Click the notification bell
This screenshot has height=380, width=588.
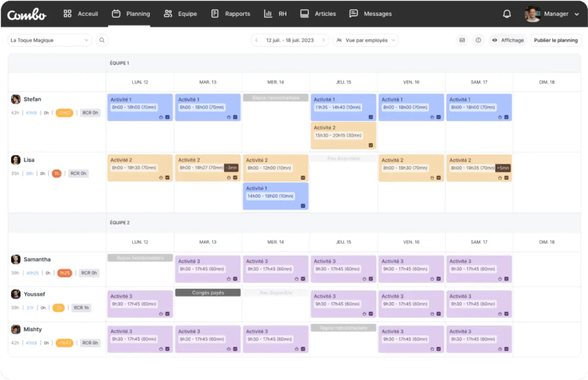[507, 14]
